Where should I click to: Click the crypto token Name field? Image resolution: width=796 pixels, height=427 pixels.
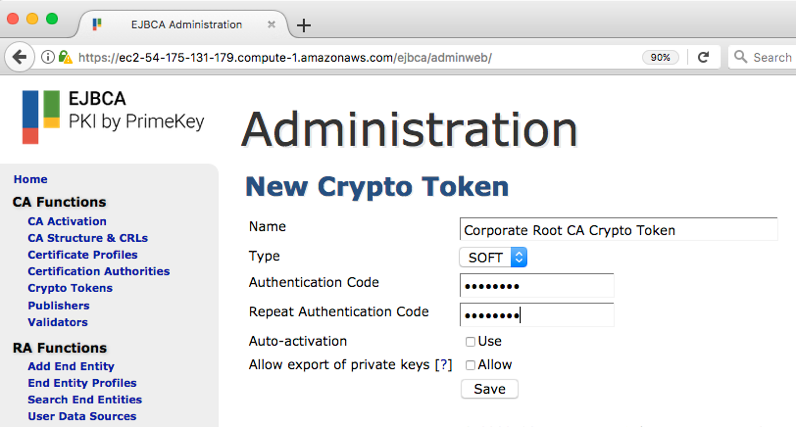618,230
